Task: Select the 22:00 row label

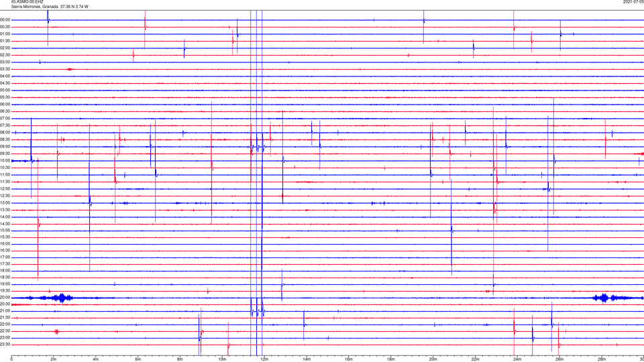Action: (x=5, y=324)
